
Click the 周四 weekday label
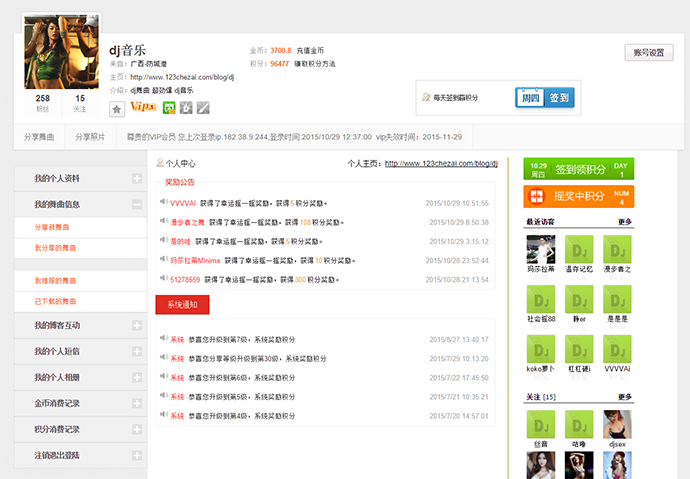click(x=530, y=98)
